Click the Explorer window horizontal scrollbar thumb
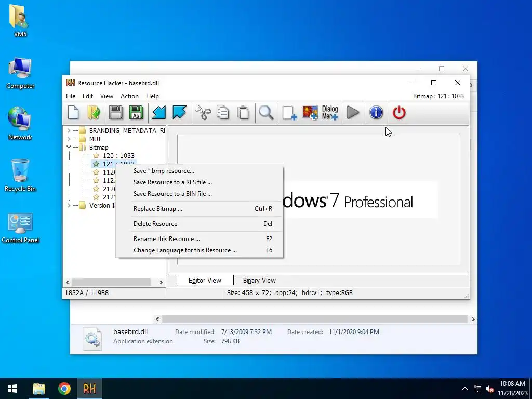The image size is (532, 399). click(315, 319)
